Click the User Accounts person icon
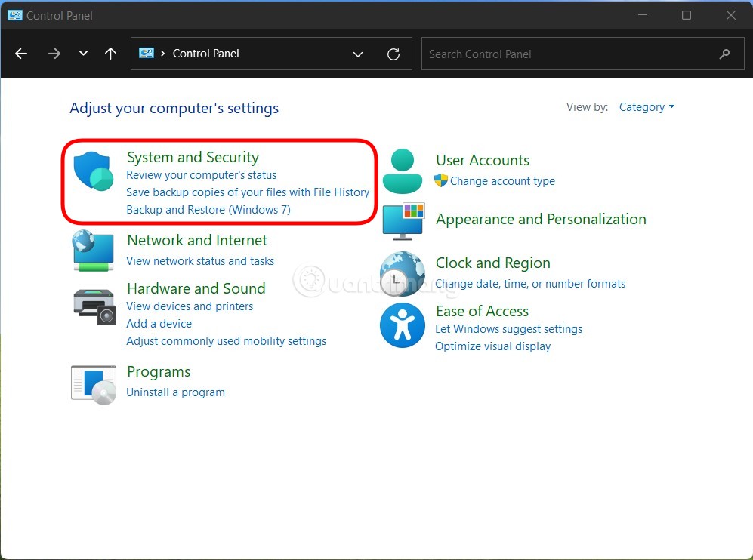Viewport: 753px width, 560px height. coord(403,171)
